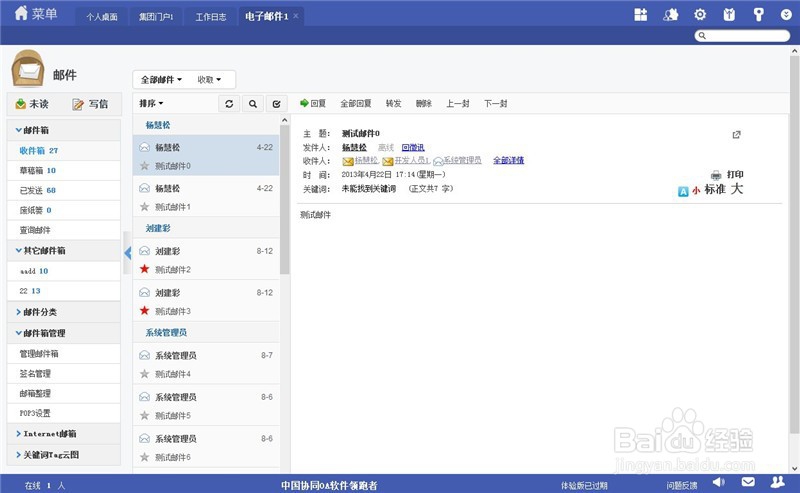Click 转发 to forward email
The width and height of the screenshot is (800, 493).
(393, 104)
